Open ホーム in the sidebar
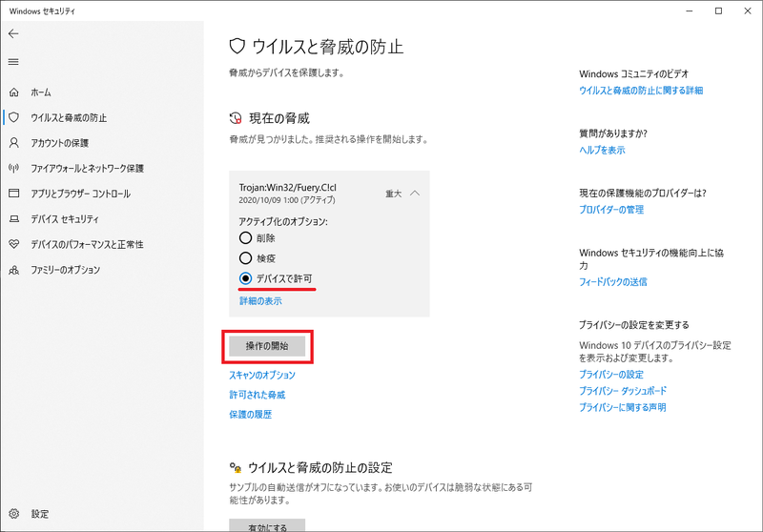The height and width of the screenshot is (532, 763). (x=103, y=92)
